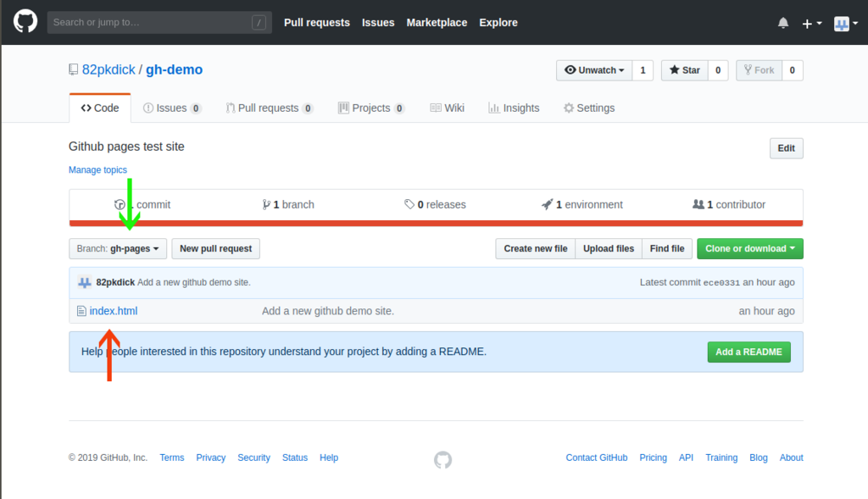Open the footer Privacy link
868x499 pixels.
click(x=211, y=457)
